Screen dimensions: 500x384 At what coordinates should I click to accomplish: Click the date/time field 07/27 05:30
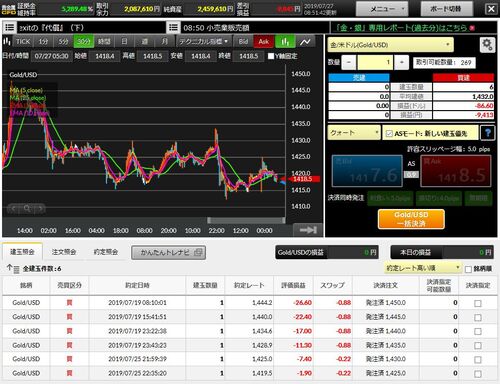tap(51, 56)
